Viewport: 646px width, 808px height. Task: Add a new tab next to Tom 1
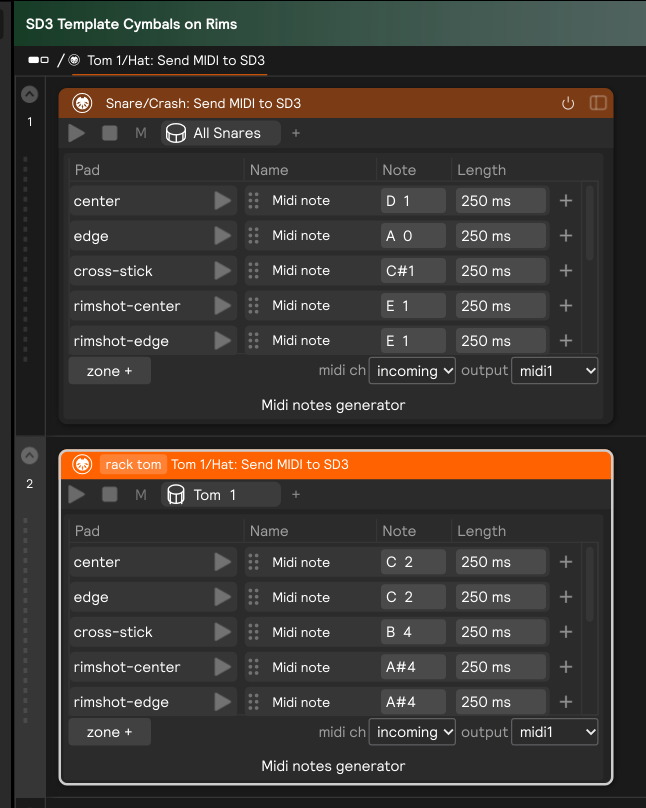coord(295,494)
